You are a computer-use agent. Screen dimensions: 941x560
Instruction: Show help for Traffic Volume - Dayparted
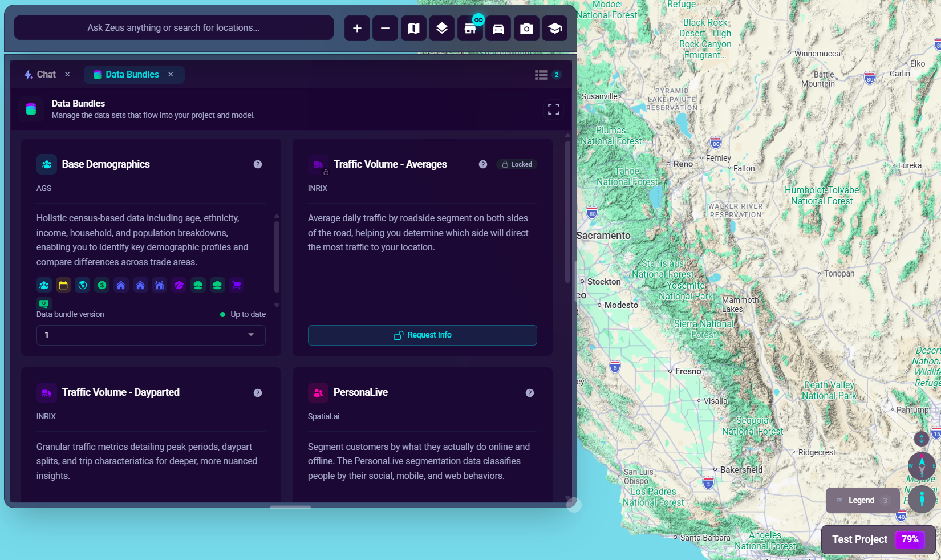click(x=258, y=393)
